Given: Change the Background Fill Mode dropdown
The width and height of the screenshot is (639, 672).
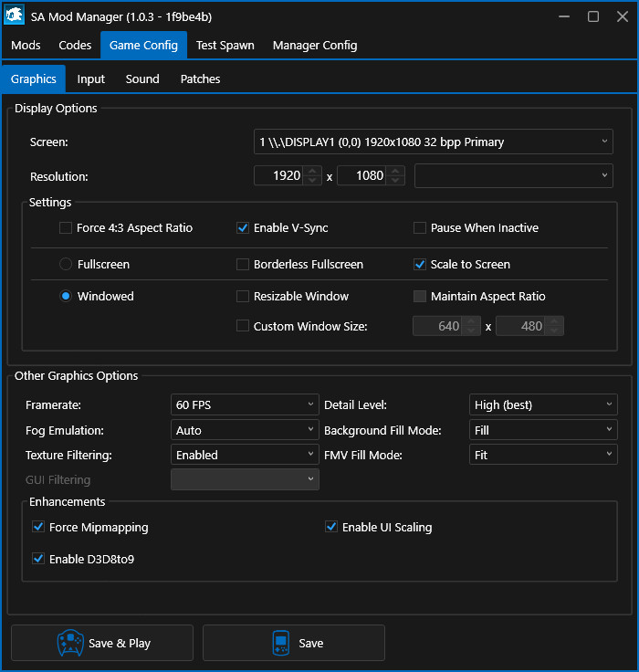Looking at the screenshot, I should coord(544,430).
